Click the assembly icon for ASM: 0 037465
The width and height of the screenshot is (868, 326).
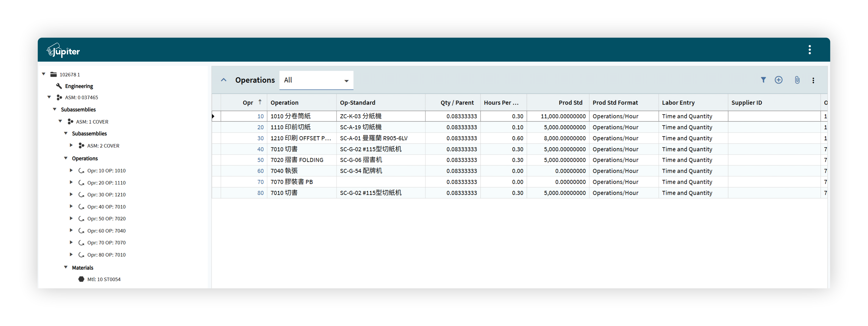coord(59,97)
